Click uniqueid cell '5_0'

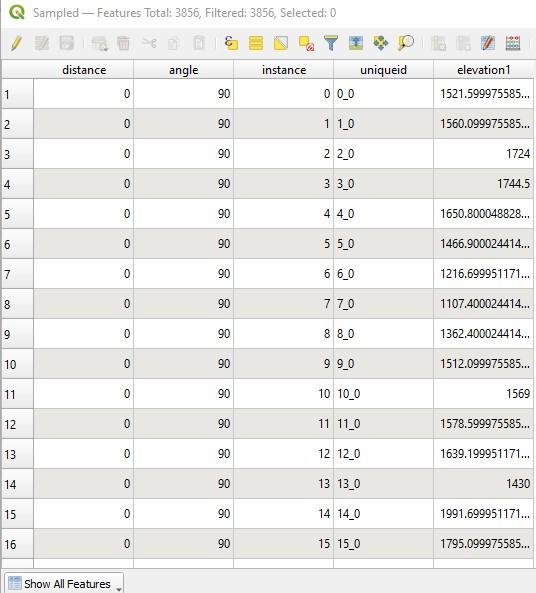click(383, 244)
